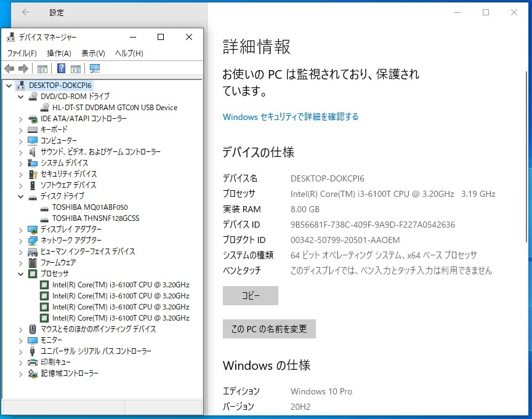Open the 表示(V) menu

coord(94,54)
